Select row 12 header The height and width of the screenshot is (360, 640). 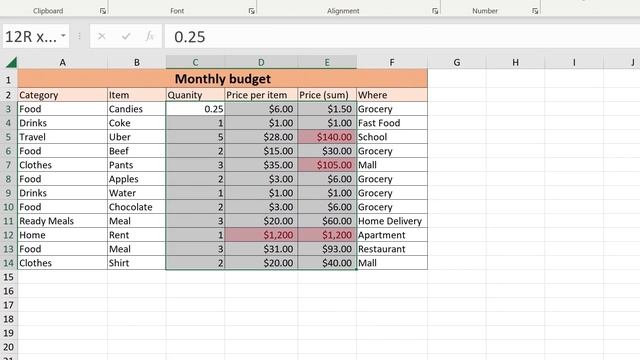9,235
